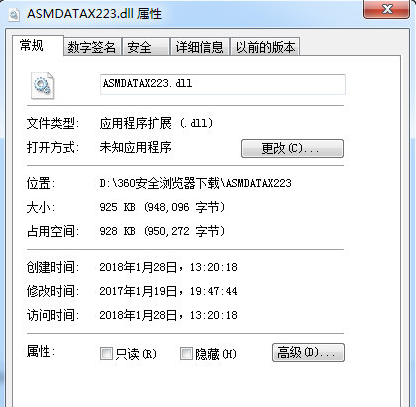This screenshot has height=407, width=416.
Task: Click the size on disk value 928 KB
Action: pos(162,231)
